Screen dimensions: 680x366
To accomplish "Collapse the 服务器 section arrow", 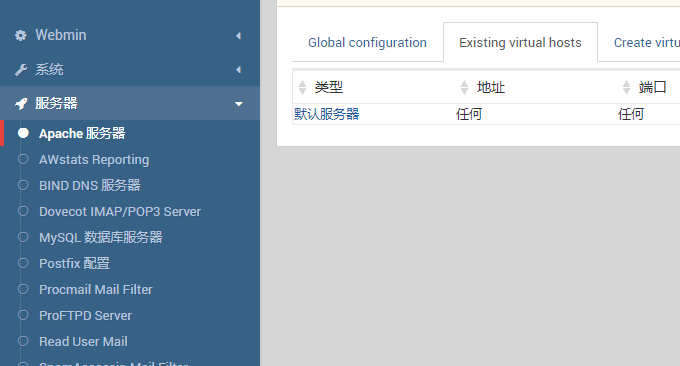I will [x=239, y=104].
